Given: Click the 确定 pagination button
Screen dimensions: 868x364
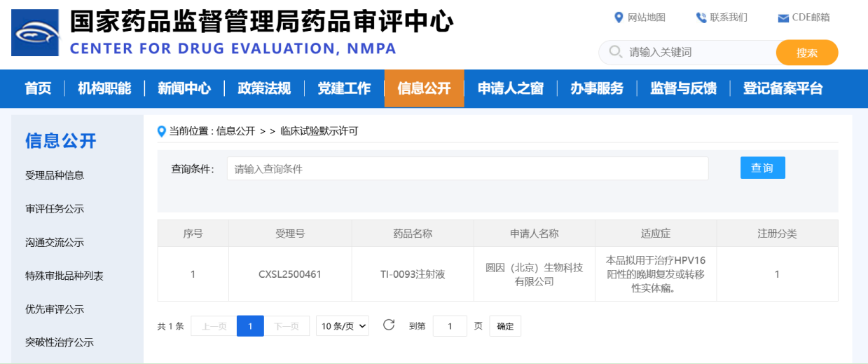Looking at the screenshot, I should pyautogui.click(x=505, y=326).
